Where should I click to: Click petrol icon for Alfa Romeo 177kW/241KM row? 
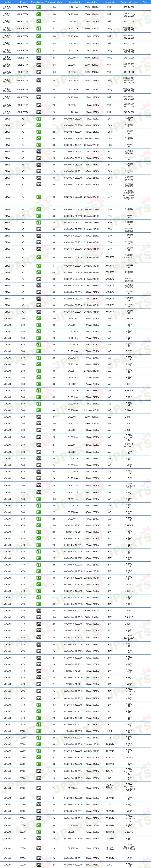(39, 51)
